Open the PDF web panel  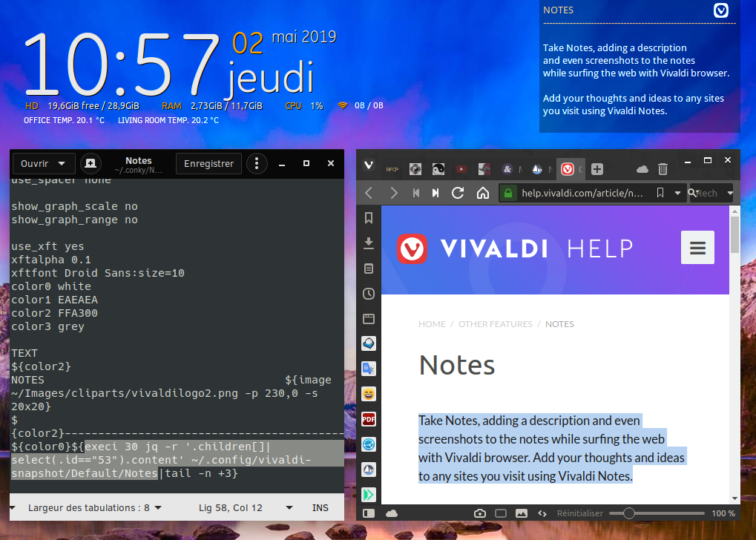coord(369,419)
